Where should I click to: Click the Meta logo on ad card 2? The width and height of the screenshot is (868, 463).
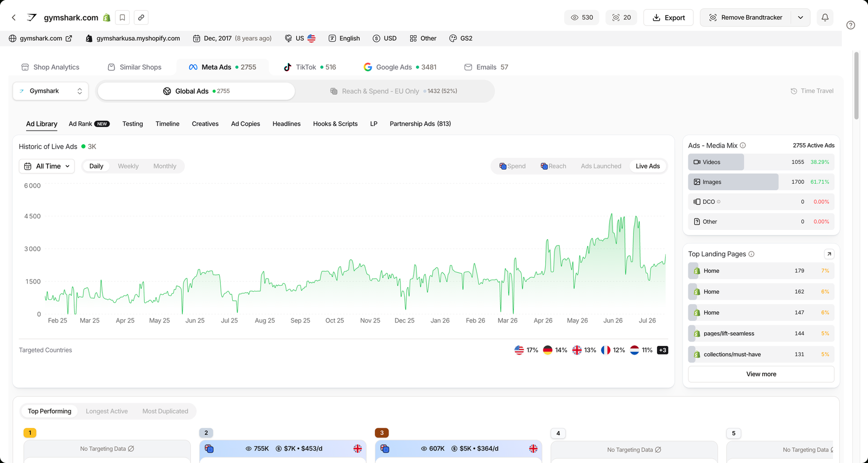tap(209, 449)
